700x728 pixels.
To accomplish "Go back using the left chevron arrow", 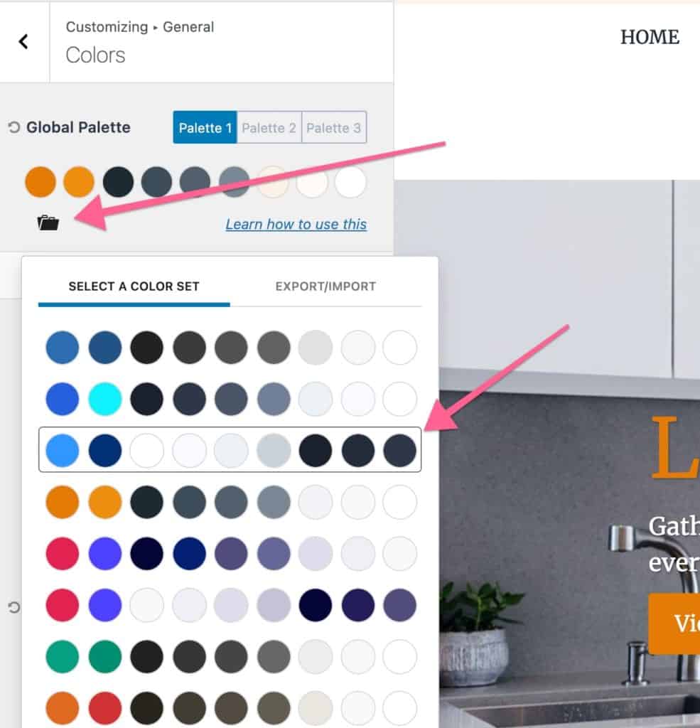I will (23, 42).
